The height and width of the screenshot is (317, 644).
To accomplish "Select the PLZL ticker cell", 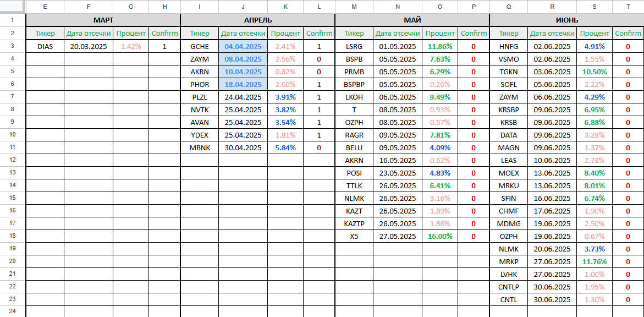I will [x=199, y=97].
